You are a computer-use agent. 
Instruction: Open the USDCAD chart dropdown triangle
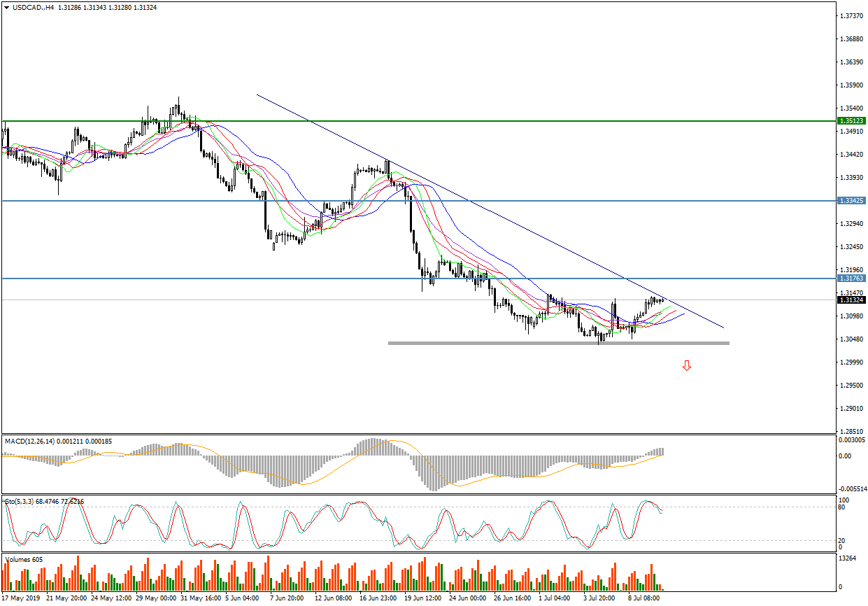(x=6, y=7)
